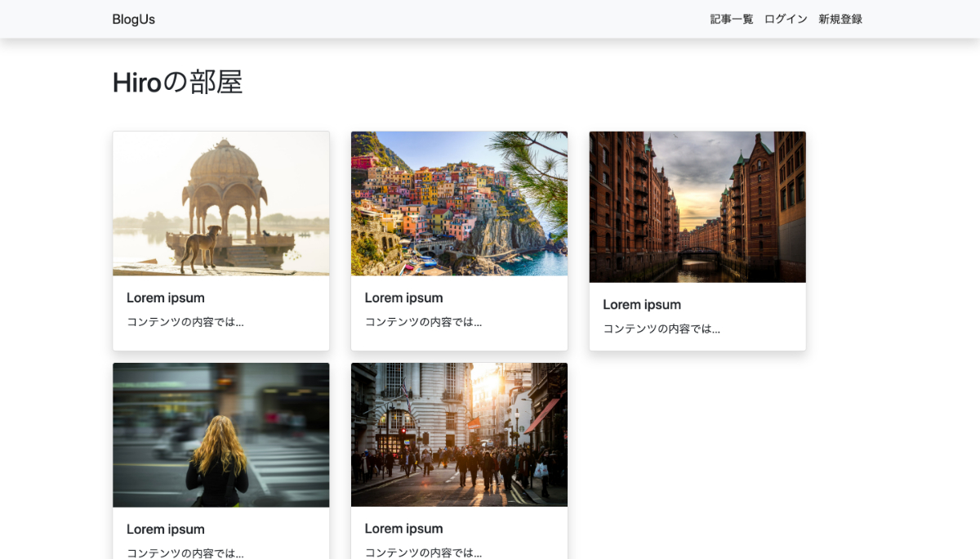Select コンテンツの内容では... excerpt in cliffside village card
This screenshot has width=980, height=559.
point(423,322)
